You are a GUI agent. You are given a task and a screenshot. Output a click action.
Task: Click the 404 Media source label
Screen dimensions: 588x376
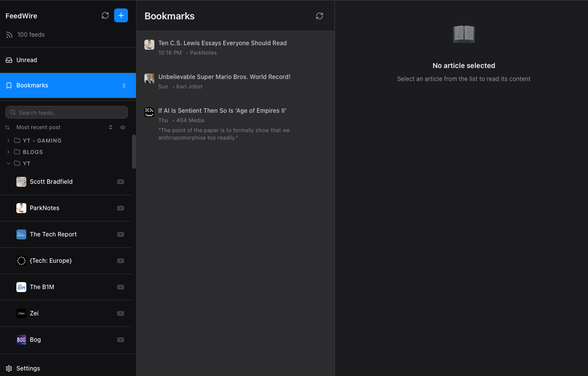[x=190, y=121]
